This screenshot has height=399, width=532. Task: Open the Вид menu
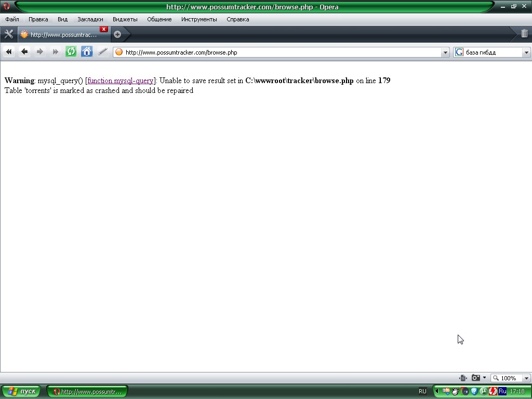pos(62,19)
